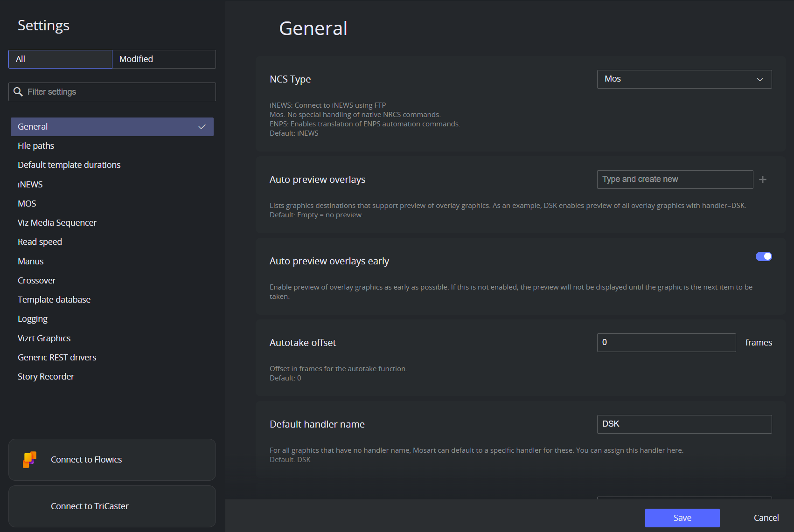
Task: Cancel the settings dialog
Action: [x=766, y=518]
